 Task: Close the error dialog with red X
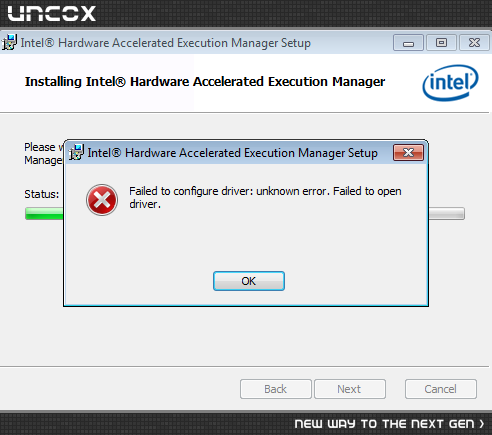click(x=408, y=153)
